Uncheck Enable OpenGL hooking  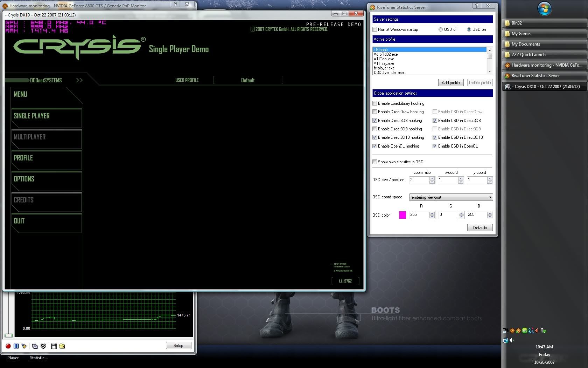tap(375, 146)
